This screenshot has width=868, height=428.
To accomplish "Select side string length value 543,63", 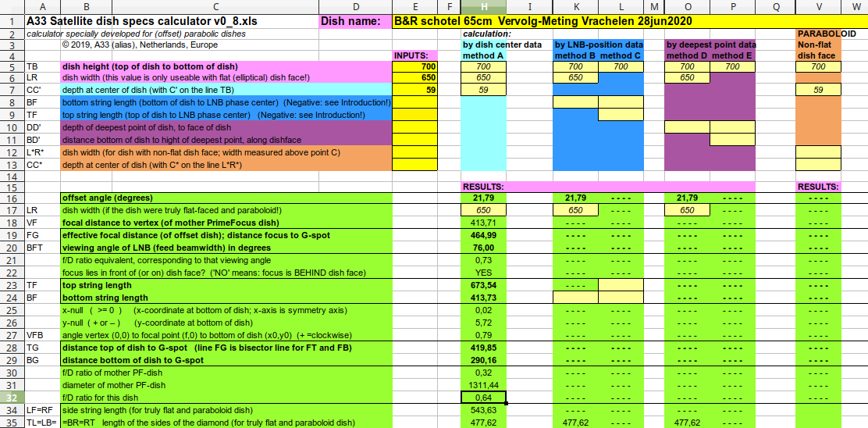I will [x=484, y=410].
